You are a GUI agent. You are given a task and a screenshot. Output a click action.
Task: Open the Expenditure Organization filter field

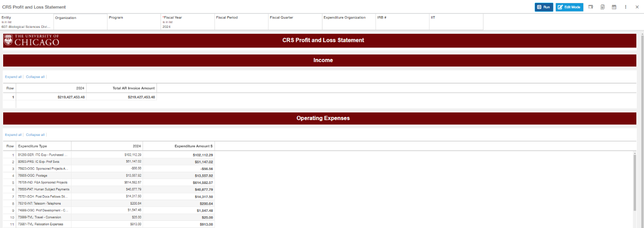[349, 22]
